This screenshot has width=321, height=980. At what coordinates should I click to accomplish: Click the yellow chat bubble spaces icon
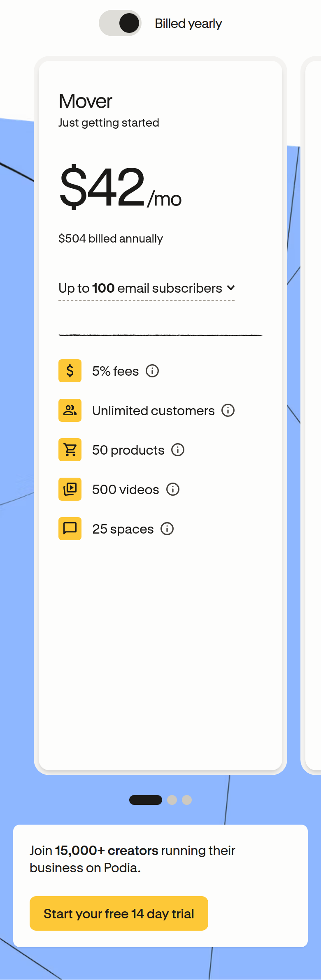tap(70, 529)
